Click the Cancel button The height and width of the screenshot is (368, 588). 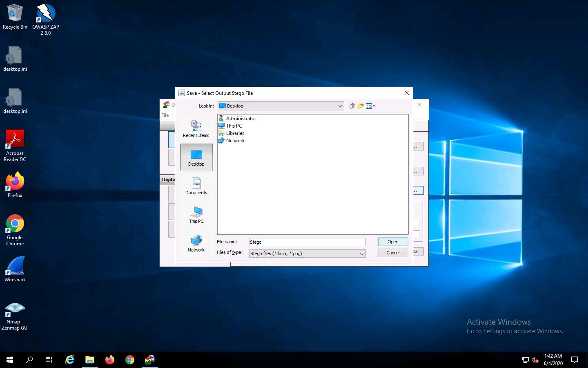(x=393, y=253)
